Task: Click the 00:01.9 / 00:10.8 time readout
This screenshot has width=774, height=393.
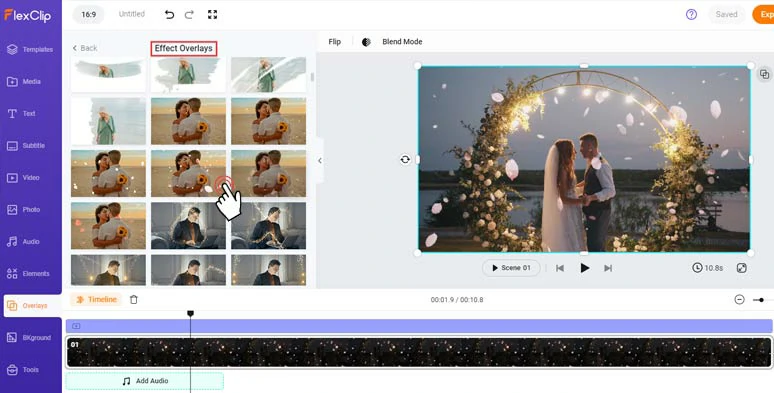Action: (457, 300)
